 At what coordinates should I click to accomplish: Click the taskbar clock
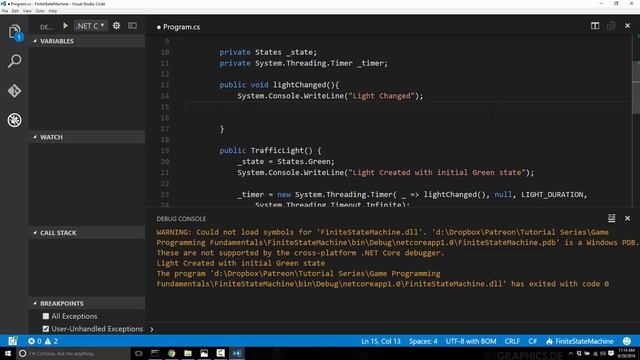coord(627,353)
